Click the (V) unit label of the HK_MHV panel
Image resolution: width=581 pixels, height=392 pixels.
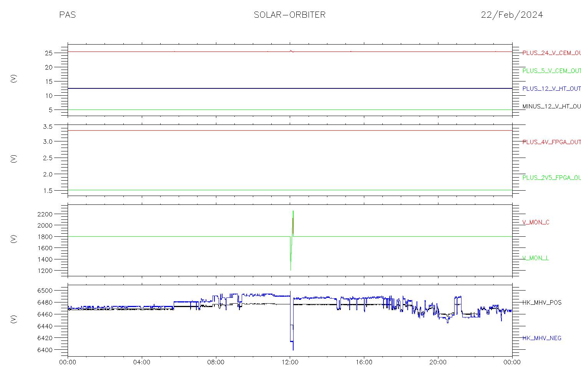coord(13,319)
